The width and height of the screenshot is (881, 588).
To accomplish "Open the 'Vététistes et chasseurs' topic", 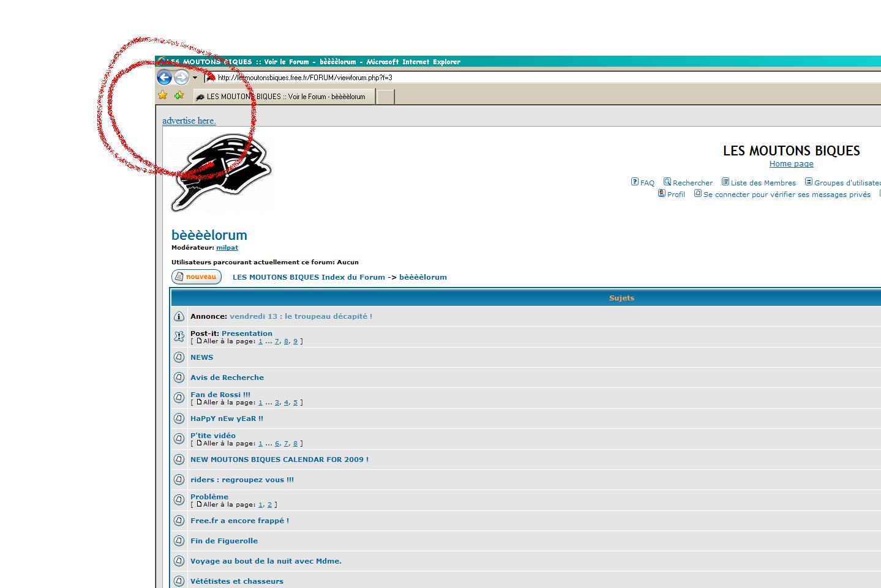I will click(237, 581).
